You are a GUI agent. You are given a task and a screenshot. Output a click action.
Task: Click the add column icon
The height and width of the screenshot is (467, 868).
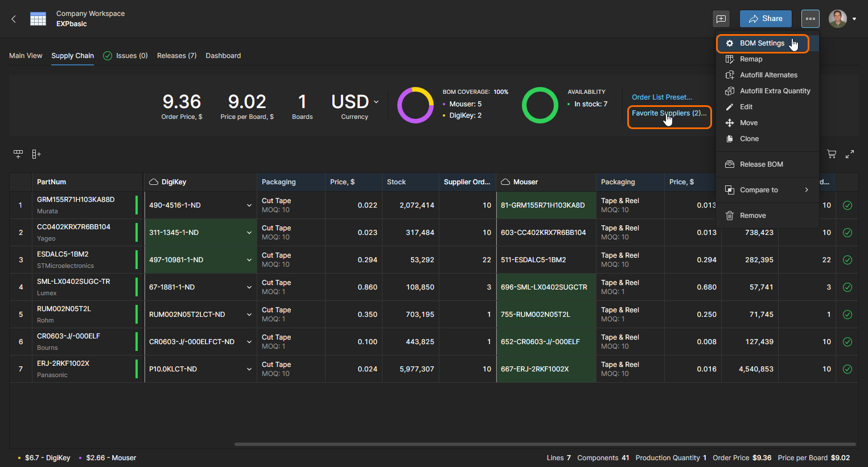coord(36,154)
